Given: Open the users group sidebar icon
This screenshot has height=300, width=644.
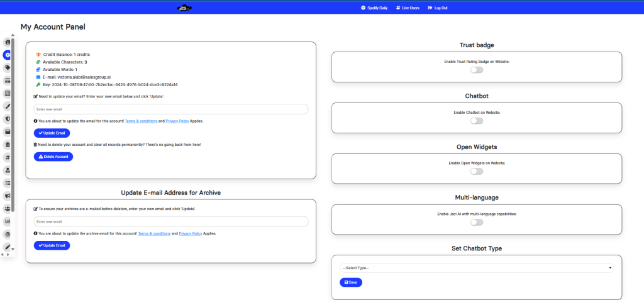Looking at the screenshot, I should pos(8,208).
